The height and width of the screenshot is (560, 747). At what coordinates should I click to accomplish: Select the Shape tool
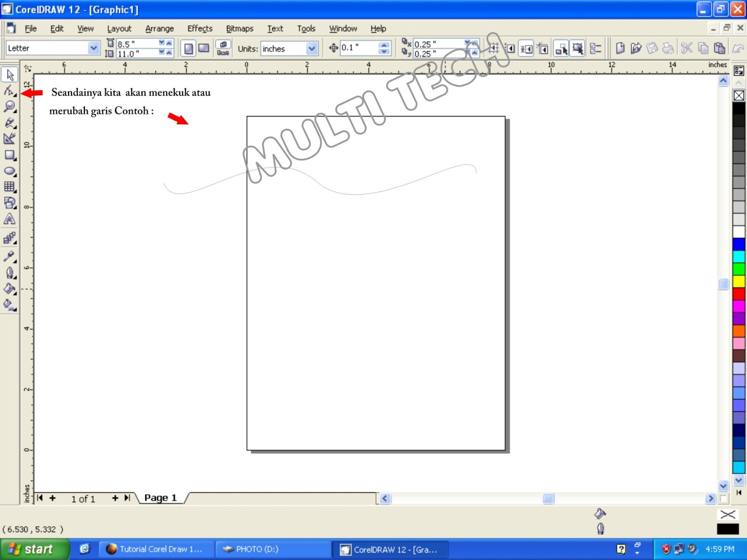pos(9,91)
